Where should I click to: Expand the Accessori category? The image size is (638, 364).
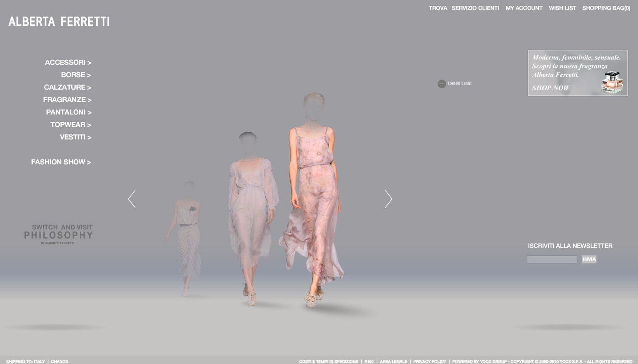tap(68, 62)
